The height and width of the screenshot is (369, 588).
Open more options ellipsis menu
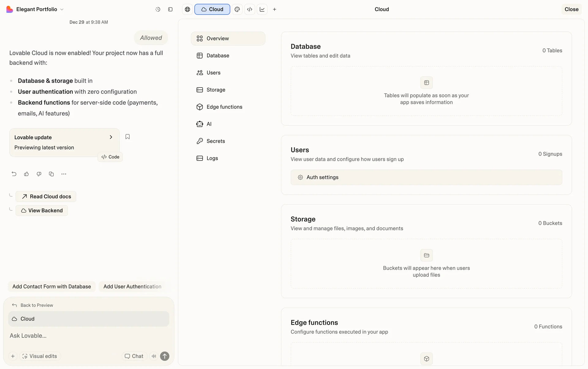click(x=64, y=174)
